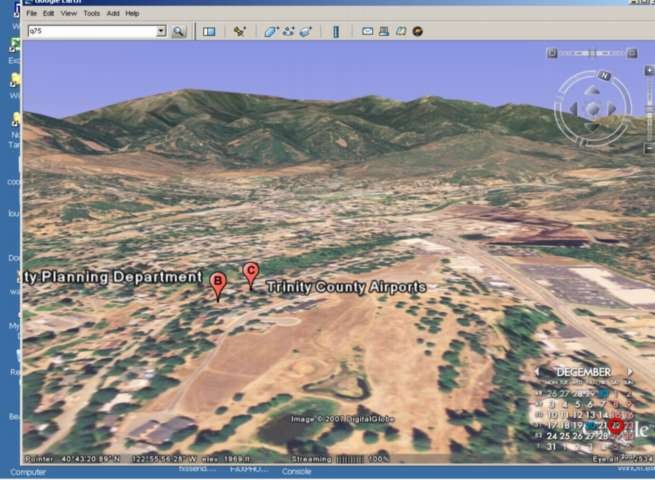The width and height of the screenshot is (655, 480).
Task: Open the File menu
Action: pyautogui.click(x=32, y=14)
